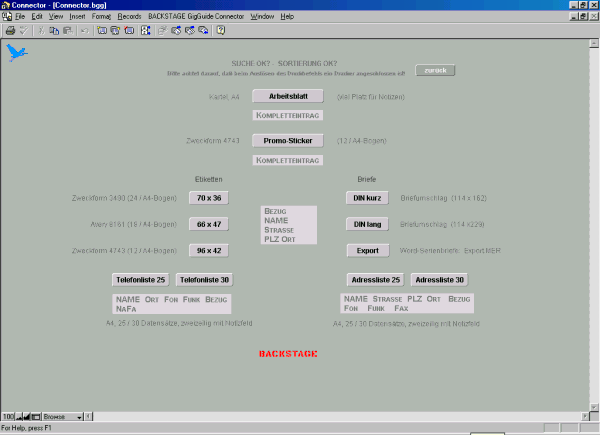The image size is (600, 435).
Task: Click the paste icon in the toolbar
Action: pyautogui.click(x=67, y=30)
